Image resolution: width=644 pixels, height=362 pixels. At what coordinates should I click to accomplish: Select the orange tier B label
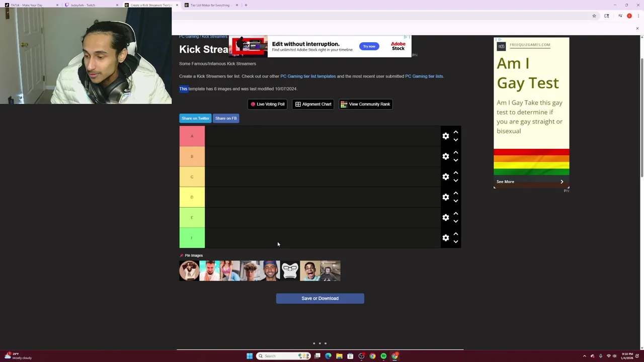tap(192, 156)
